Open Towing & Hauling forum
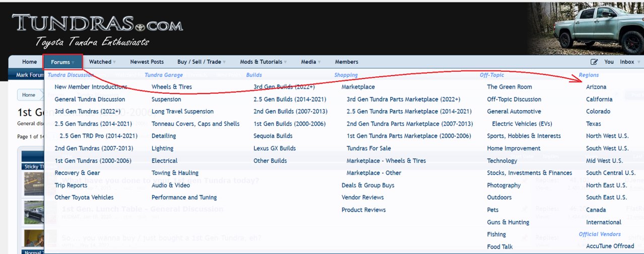This screenshot has width=644, height=254. coord(175,173)
